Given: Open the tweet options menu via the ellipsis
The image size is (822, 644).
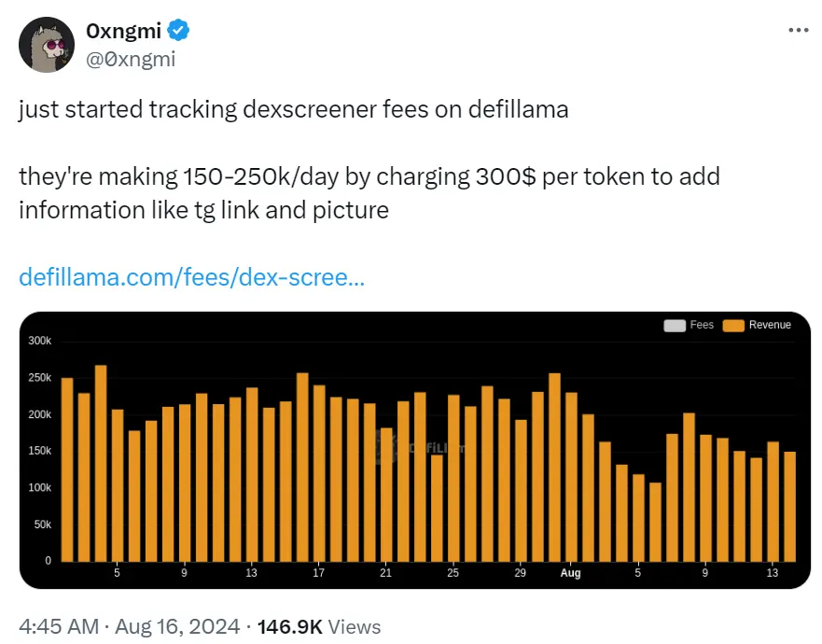Looking at the screenshot, I should click(799, 29).
